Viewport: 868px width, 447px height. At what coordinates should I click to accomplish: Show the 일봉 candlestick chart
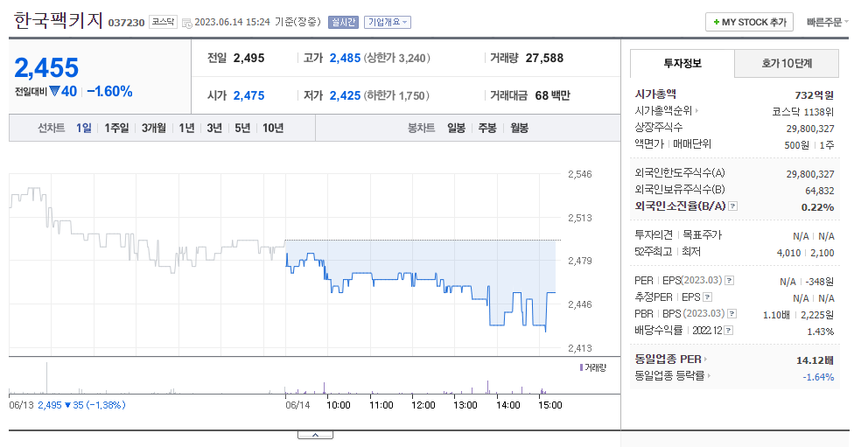(456, 128)
